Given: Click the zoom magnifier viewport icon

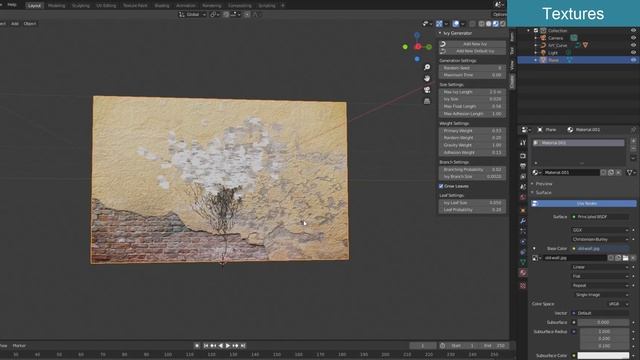Looking at the screenshot, I should pyautogui.click(x=427, y=67).
